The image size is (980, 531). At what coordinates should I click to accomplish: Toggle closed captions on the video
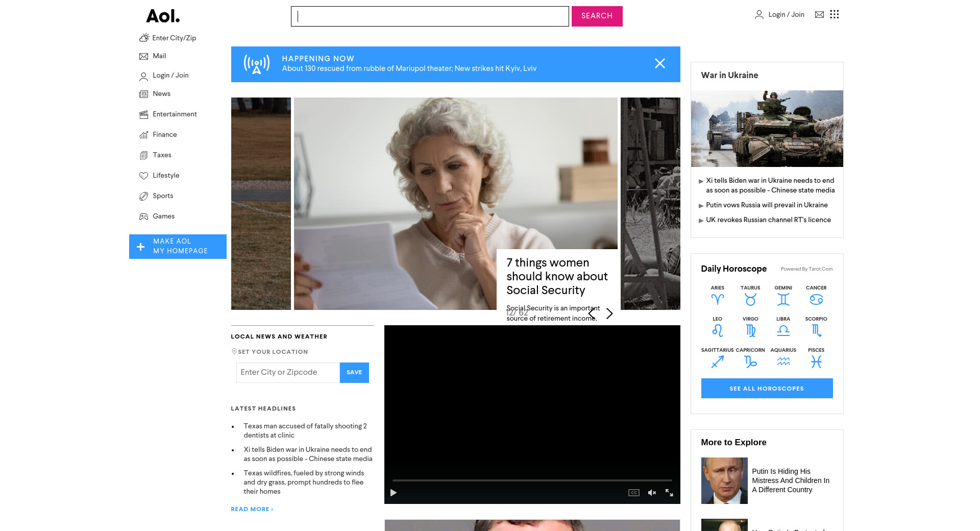pyautogui.click(x=634, y=493)
